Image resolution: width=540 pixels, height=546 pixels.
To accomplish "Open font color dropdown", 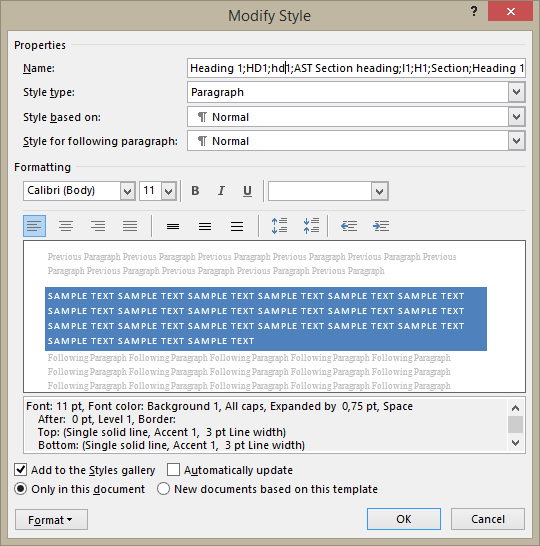I will [379, 191].
